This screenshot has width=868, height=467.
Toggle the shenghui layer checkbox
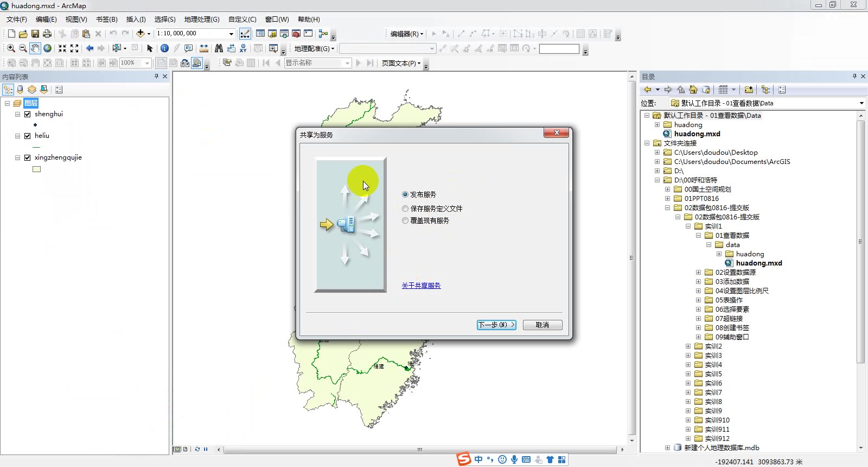pos(27,114)
